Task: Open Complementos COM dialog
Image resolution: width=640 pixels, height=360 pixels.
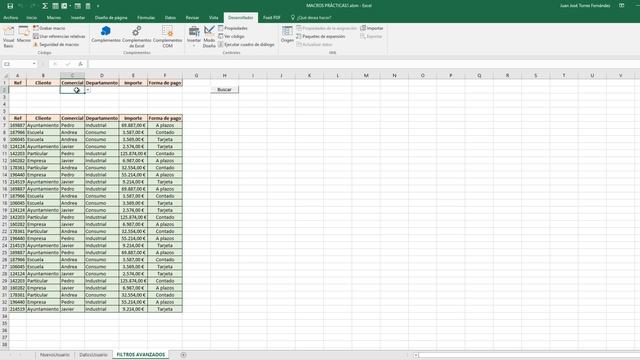Action: click(167, 36)
